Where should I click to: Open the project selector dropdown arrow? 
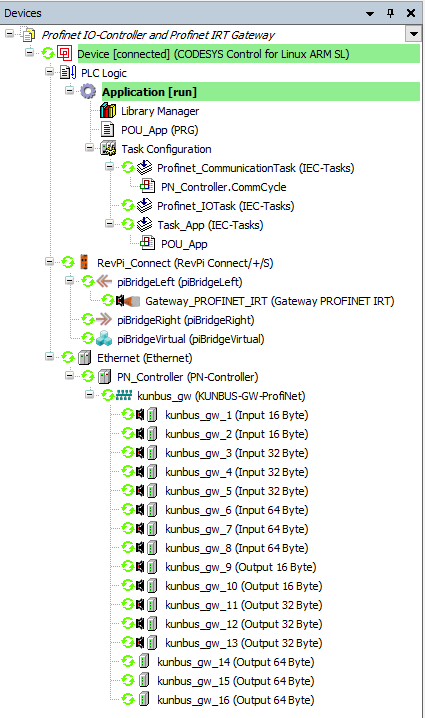point(414,34)
